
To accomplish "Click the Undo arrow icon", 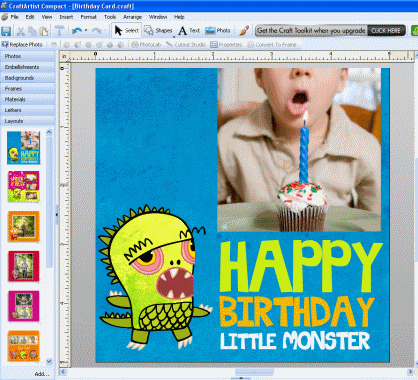I will click(77, 31).
